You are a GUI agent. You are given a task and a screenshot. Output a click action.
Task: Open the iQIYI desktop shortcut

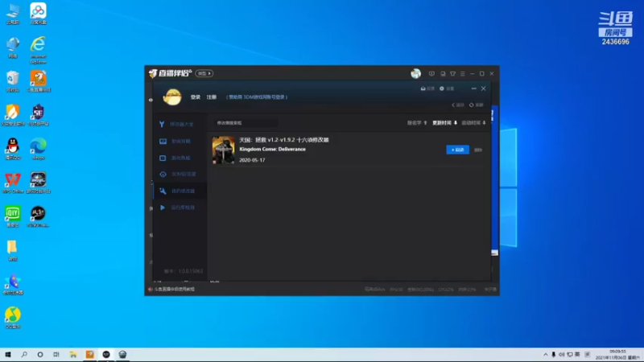pyautogui.click(x=13, y=216)
